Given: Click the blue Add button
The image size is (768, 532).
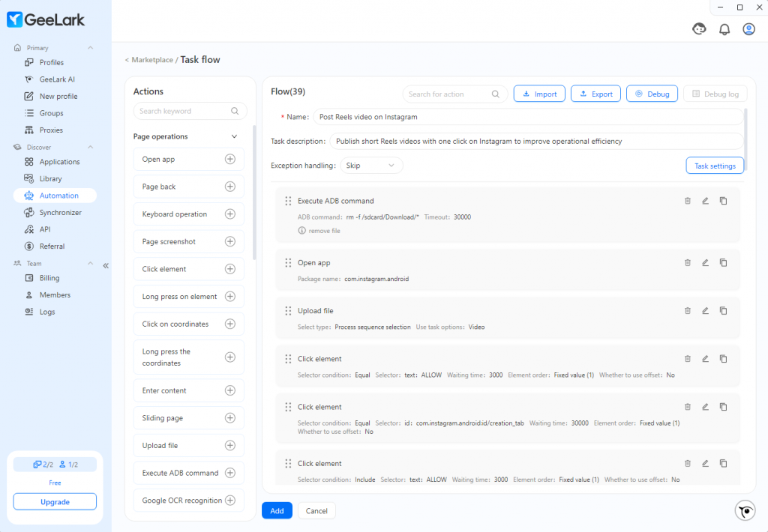Looking at the screenshot, I should pos(277,510).
